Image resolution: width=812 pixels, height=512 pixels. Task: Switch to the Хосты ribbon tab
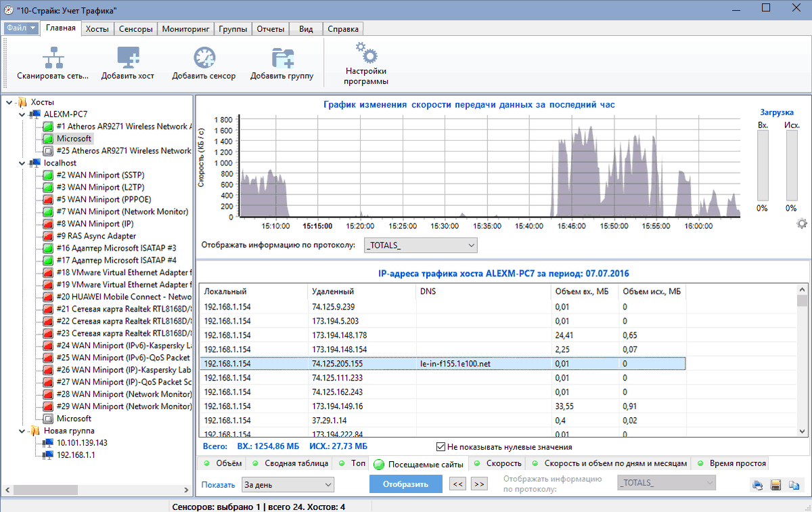pos(97,29)
